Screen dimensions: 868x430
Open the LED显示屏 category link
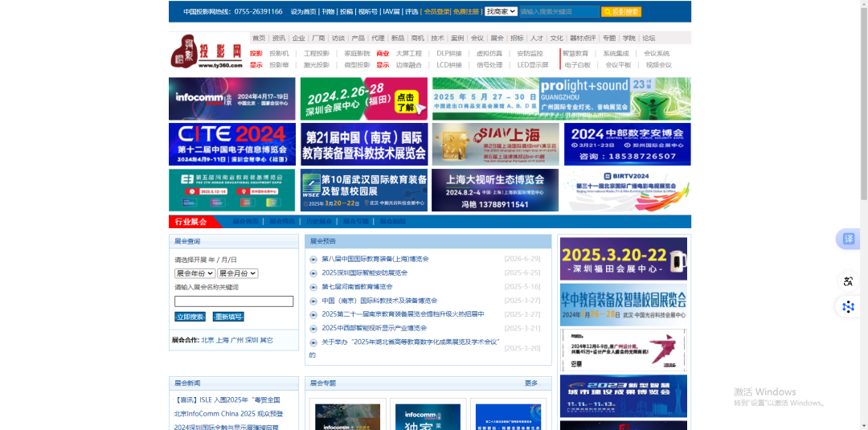pyautogui.click(x=533, y=65)
